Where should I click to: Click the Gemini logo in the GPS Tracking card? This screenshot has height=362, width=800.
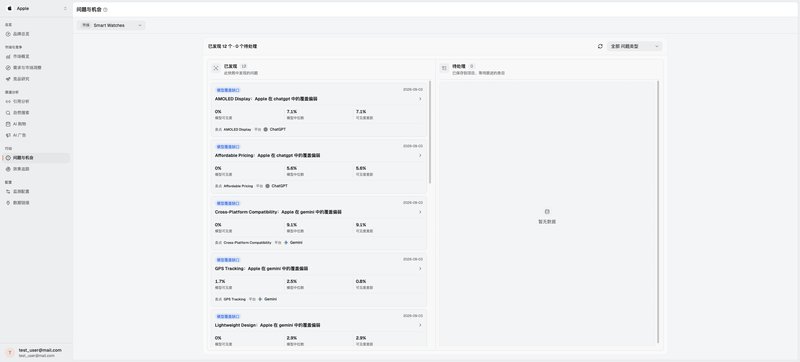(260, 299)
